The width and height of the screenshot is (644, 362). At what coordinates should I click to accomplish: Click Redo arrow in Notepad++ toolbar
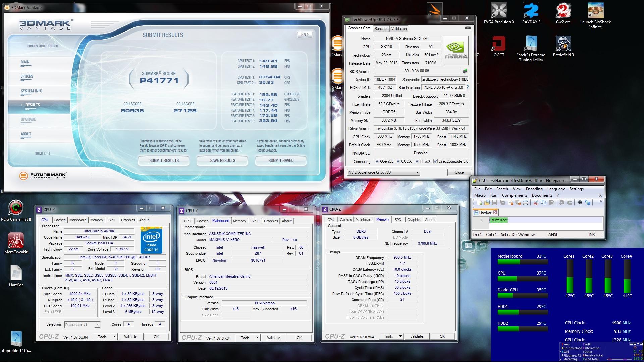[569, 203]
